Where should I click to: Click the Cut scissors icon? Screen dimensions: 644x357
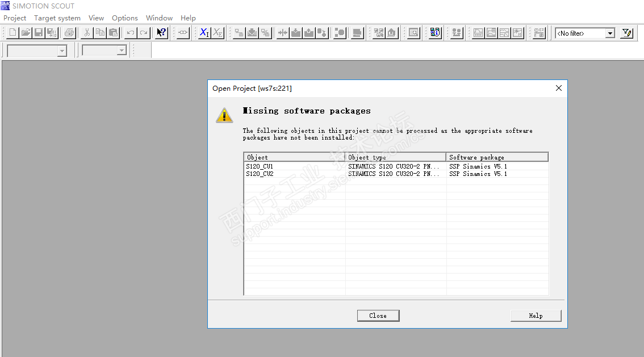[x=87, y=33]
